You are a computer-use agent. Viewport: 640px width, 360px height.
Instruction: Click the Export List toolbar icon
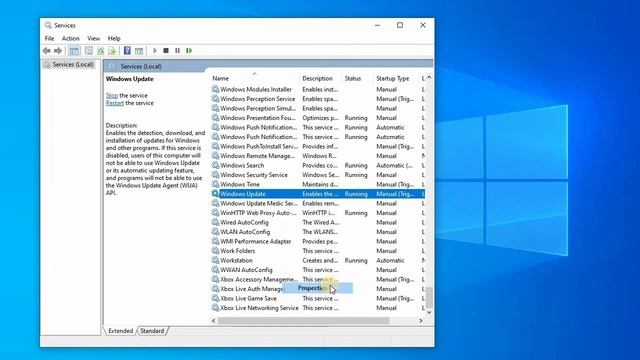pos(112,51)
